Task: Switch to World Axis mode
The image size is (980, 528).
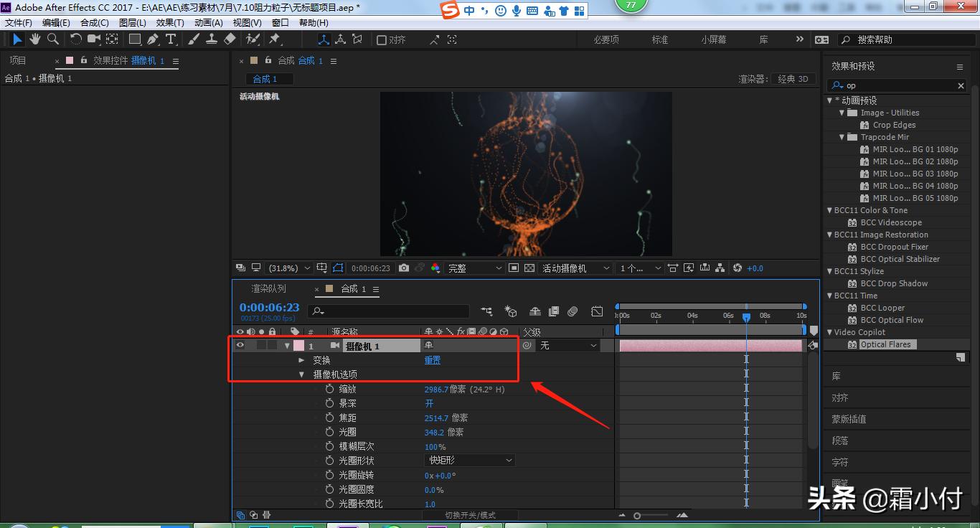Action: (x=340, y=40)
